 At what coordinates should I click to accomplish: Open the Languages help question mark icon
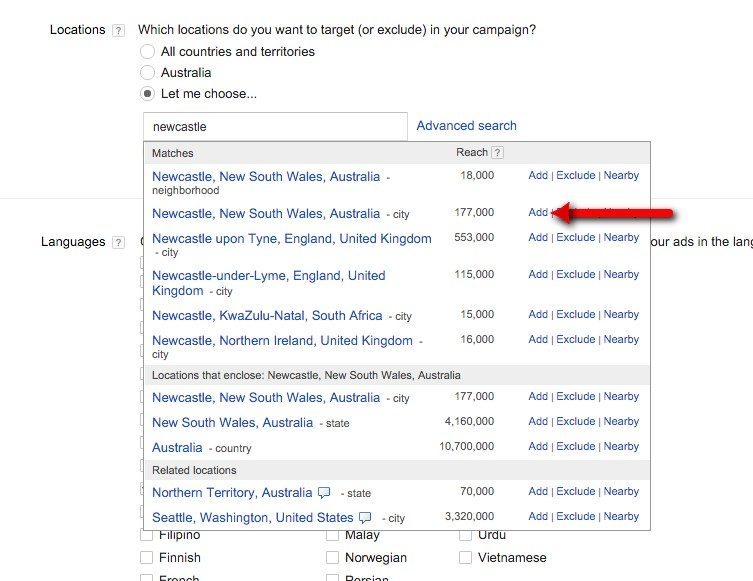[118, 242]
